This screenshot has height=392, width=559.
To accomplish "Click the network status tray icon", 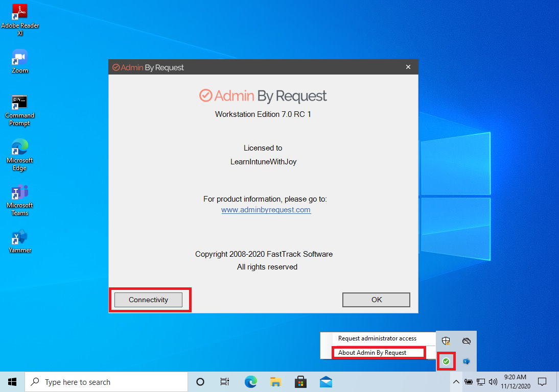I will pos(481,382).
